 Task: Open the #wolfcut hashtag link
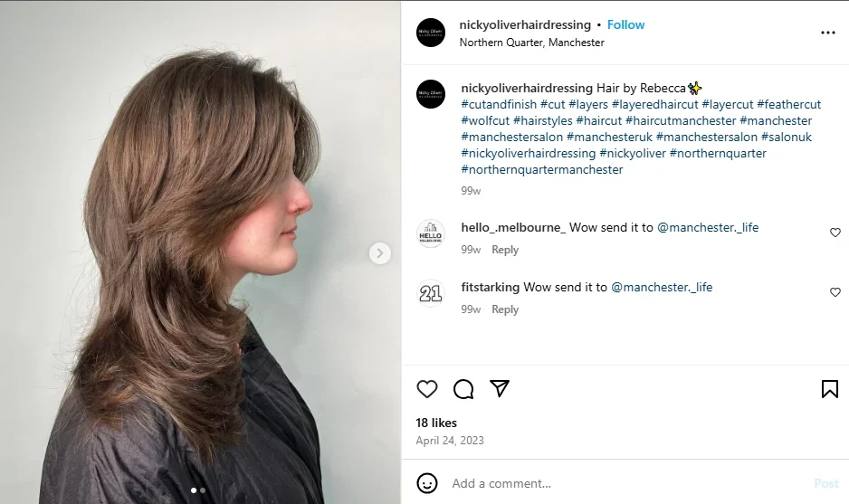click(485, 120)
